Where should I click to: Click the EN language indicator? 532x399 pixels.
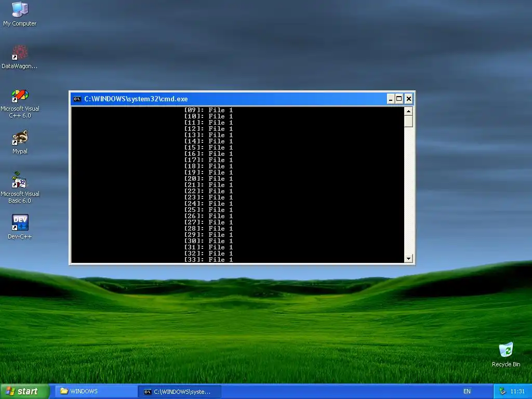(x=467, y=392)
